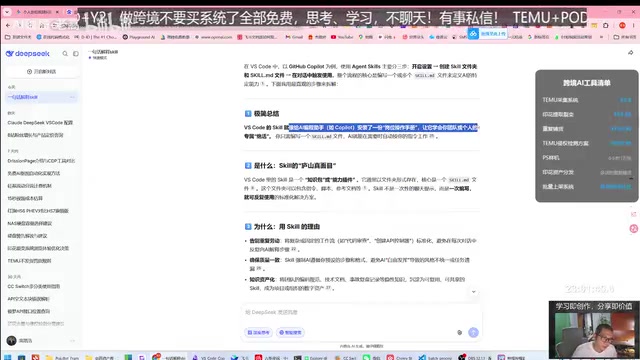Toggle the smart search mode pill
640x360 pixels.
tap(290, 332)
